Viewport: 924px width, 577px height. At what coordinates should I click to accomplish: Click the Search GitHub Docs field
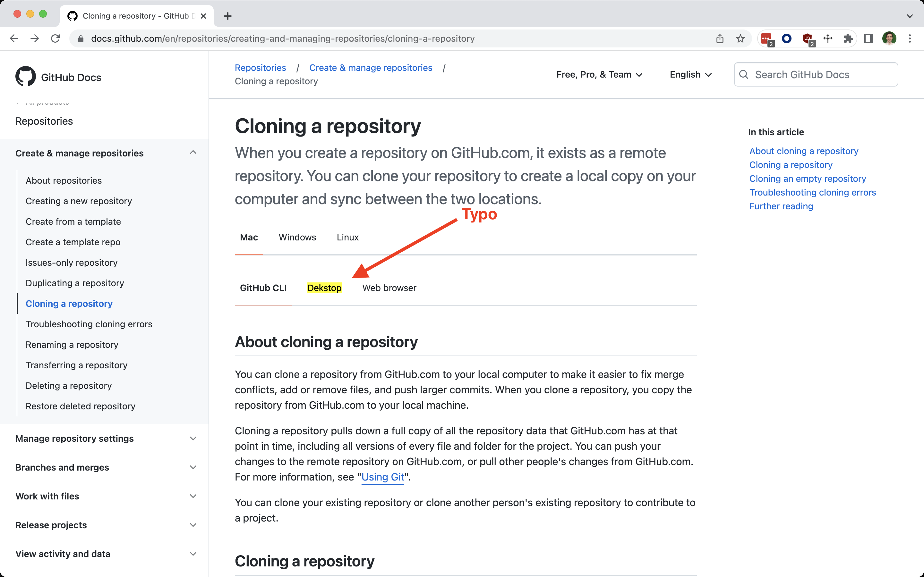[816, 75]
